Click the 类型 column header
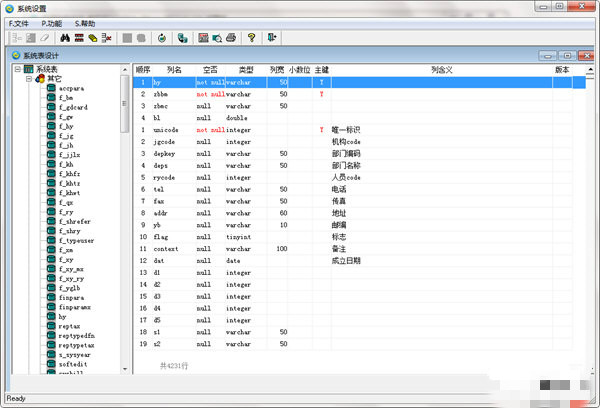 246,70
